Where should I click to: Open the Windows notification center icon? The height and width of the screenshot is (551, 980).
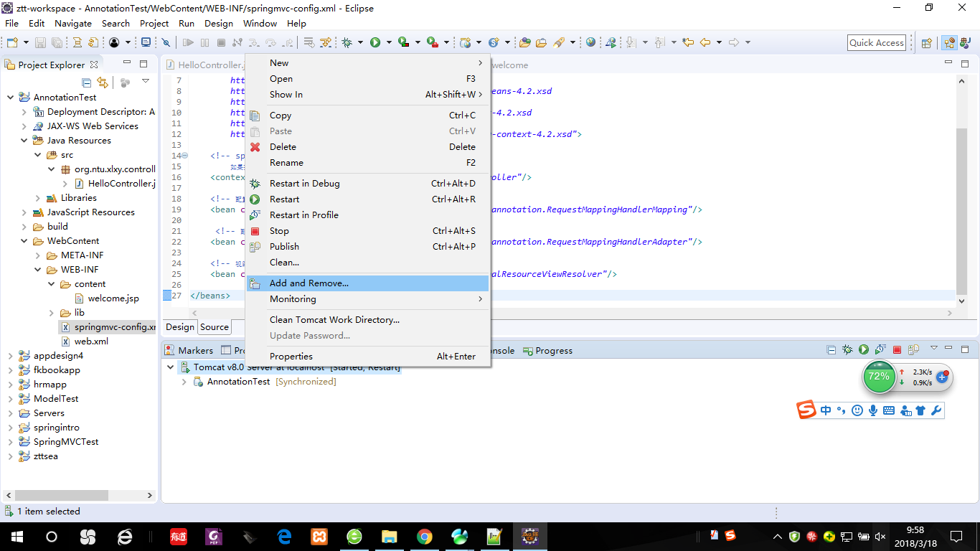pyautogui.click(x=956, y=537)
